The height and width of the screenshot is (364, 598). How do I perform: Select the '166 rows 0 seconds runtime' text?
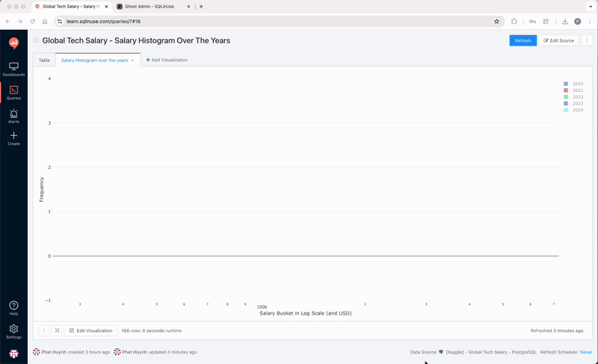point(152,331)
